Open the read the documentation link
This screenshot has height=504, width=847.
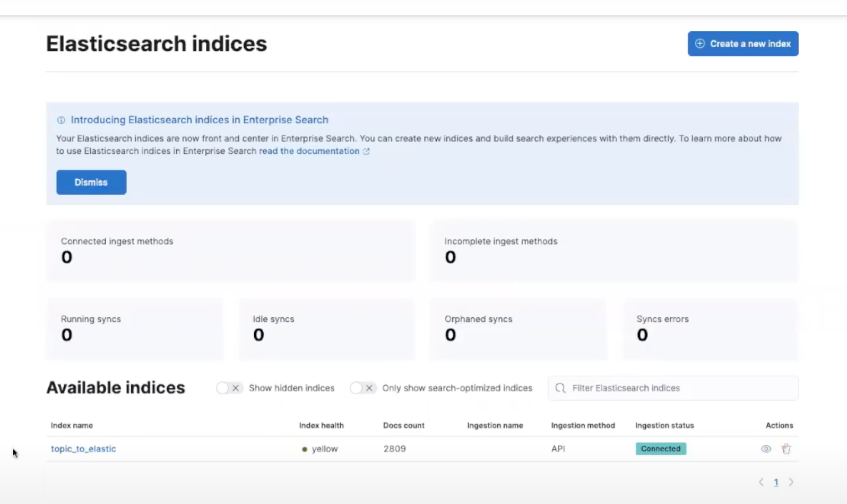coord(314,151)
